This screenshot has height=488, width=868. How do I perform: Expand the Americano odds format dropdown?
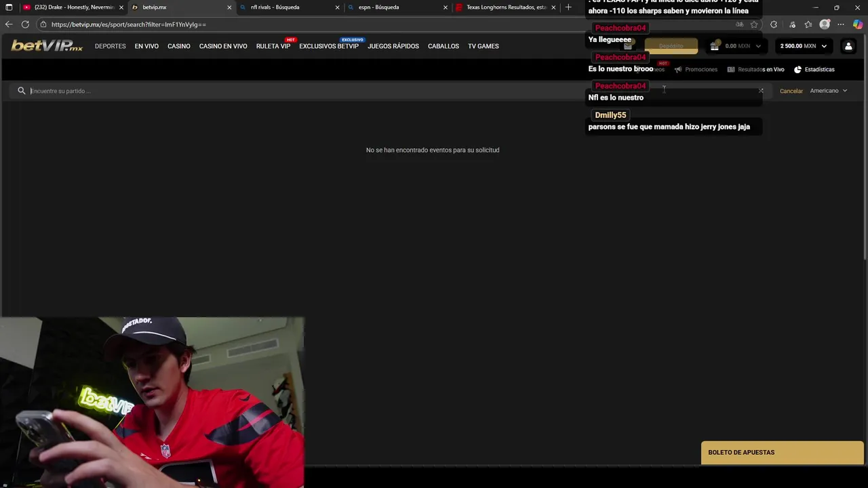tap(829, 91)
